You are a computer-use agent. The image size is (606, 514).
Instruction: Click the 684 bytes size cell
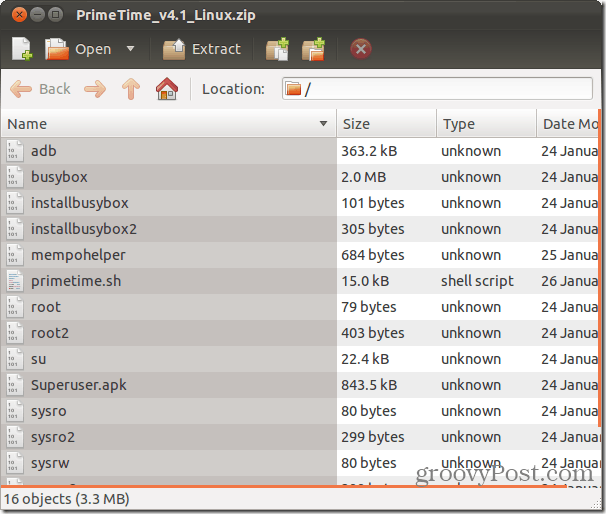[x=373, y=255]
